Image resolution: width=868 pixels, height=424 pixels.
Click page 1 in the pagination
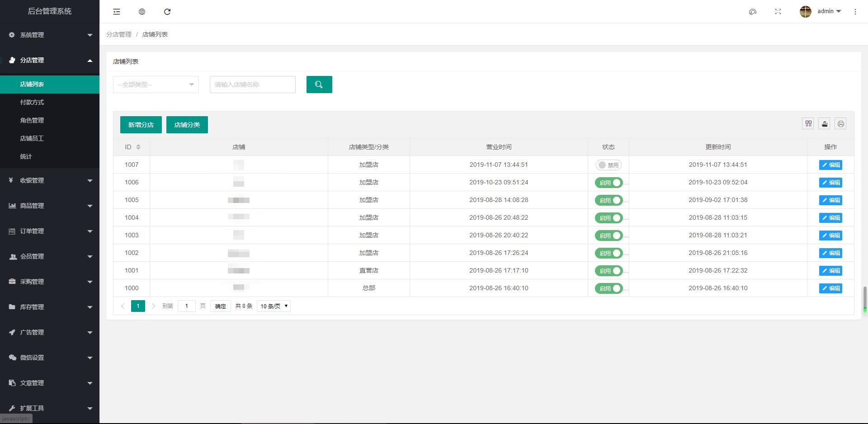click(138, 306)
